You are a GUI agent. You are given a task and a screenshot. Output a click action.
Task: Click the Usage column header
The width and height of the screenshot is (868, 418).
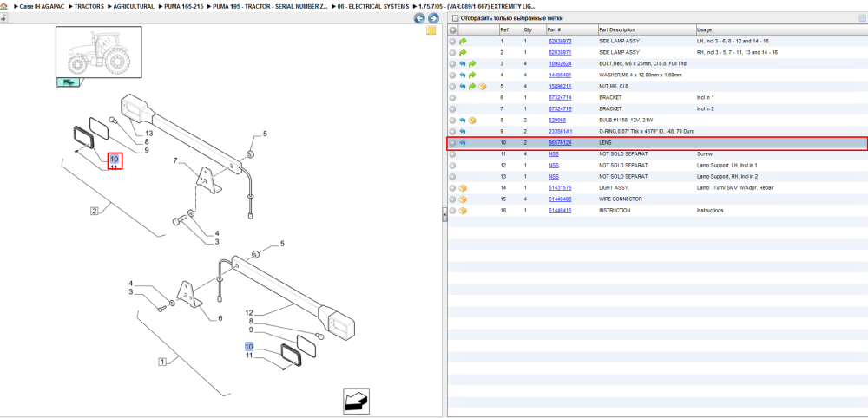[x=782, y=29]
